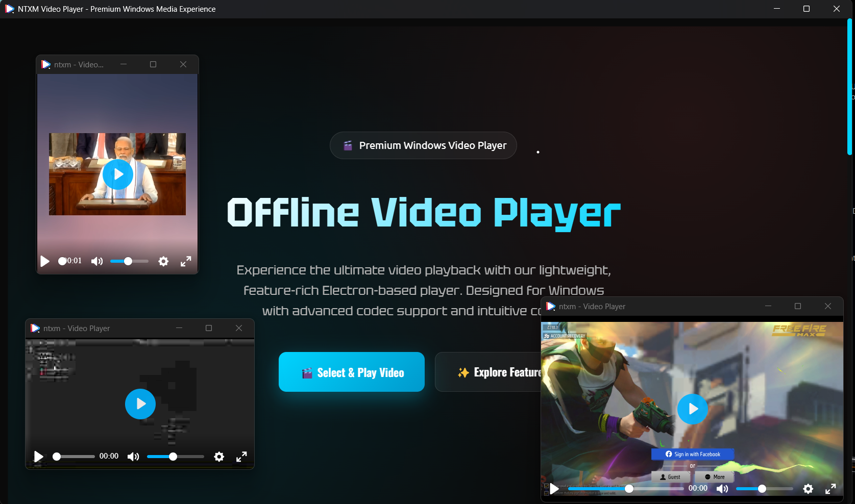Start playback with bottom-left player's play icon

(x=38, y=456)
